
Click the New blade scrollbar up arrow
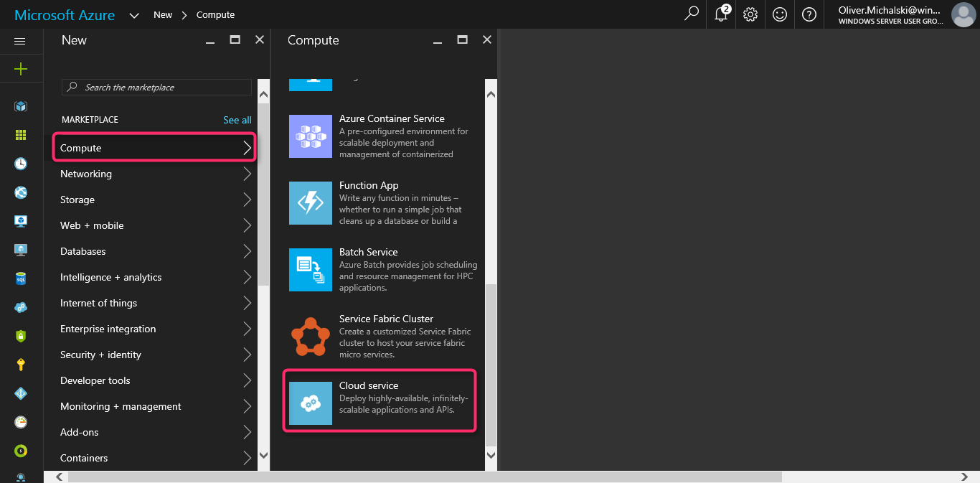click(x=263, y=94)
